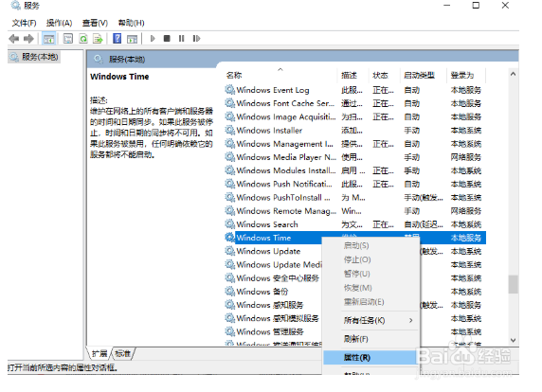Choose 重新启动(E) in the context menu
This screenshot has height=392, width=542.
[370, 302]
